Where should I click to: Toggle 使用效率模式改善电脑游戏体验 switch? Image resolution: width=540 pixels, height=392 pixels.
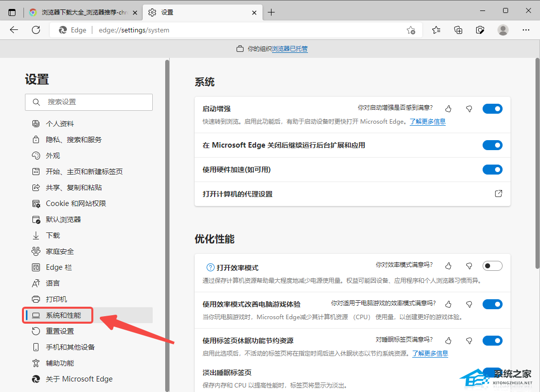click(493, 304)
